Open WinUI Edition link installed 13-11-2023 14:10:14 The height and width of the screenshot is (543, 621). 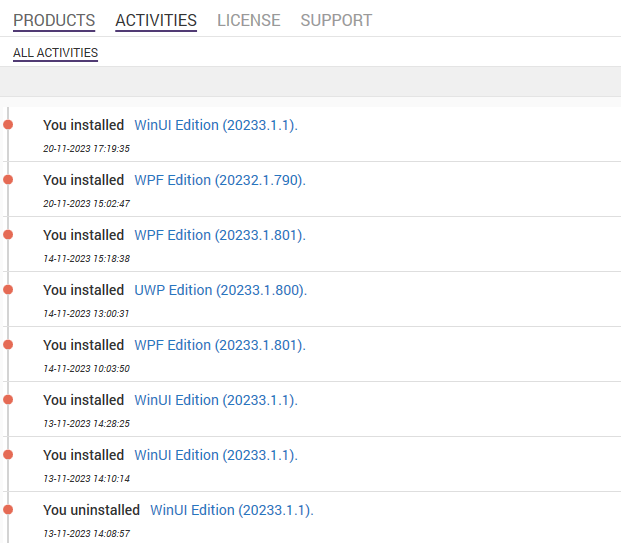(x=216, y=455)
